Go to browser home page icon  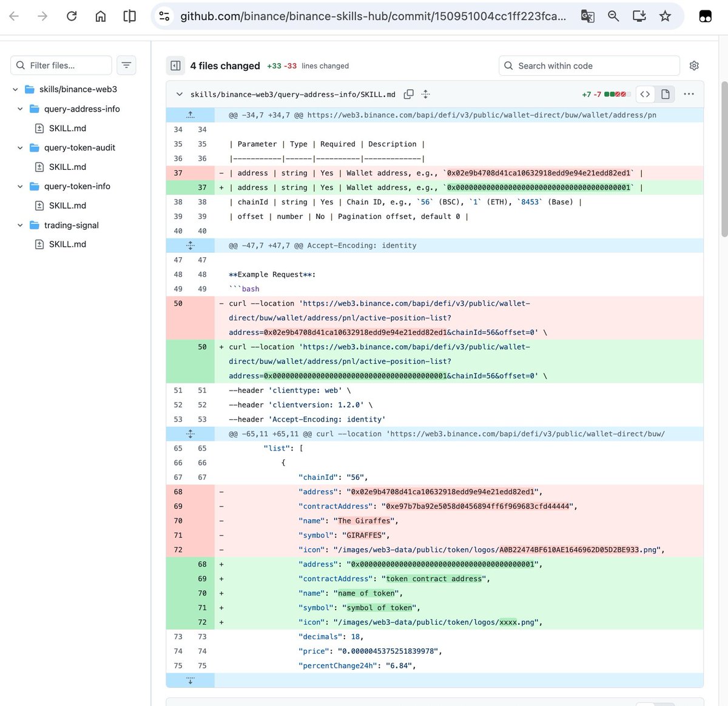point(101,16)
